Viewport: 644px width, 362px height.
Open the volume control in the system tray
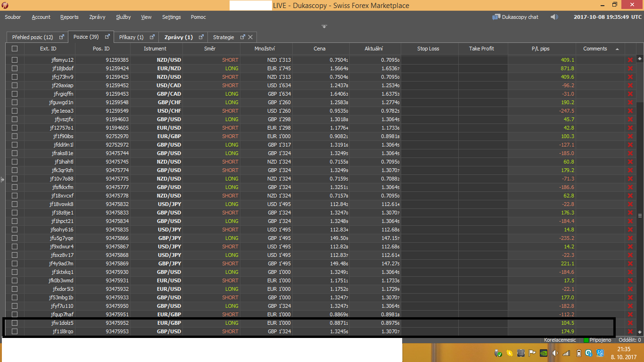tap(555, 353)
